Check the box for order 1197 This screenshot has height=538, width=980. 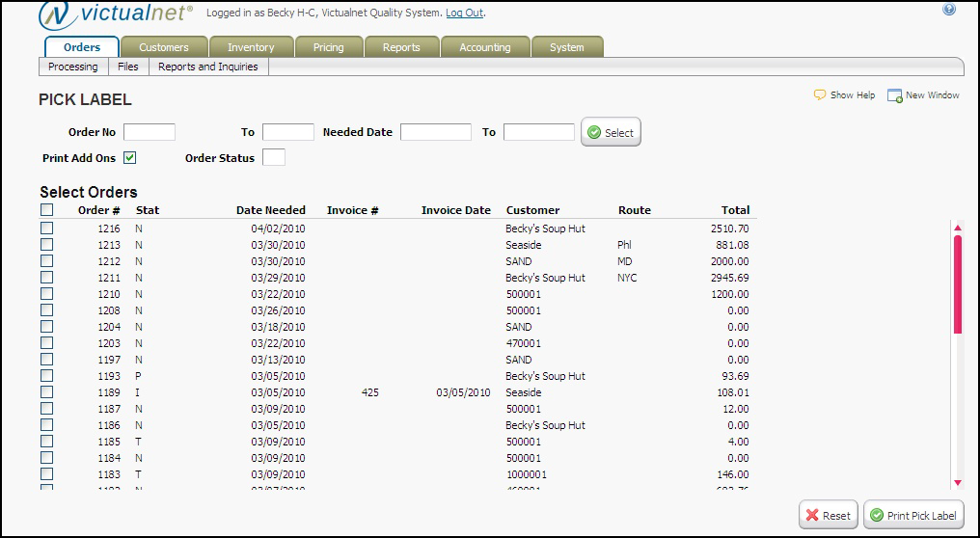click(47, 360)
